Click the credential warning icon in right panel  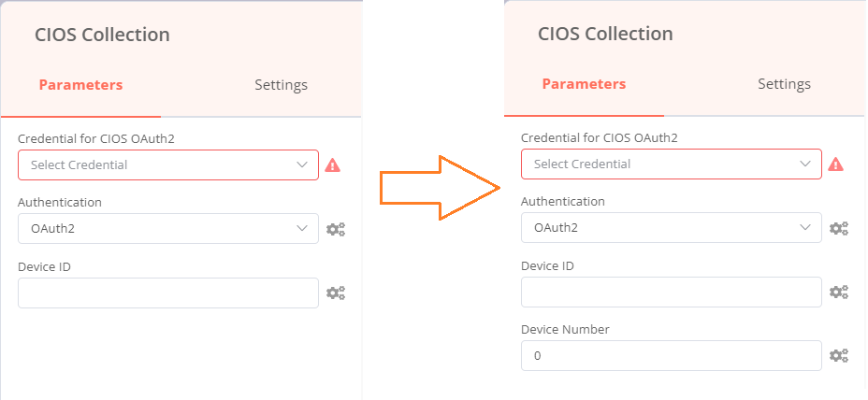point(836,164)
